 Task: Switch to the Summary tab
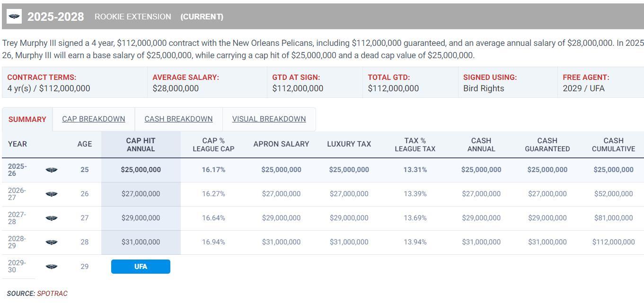[x=27, y=119]
